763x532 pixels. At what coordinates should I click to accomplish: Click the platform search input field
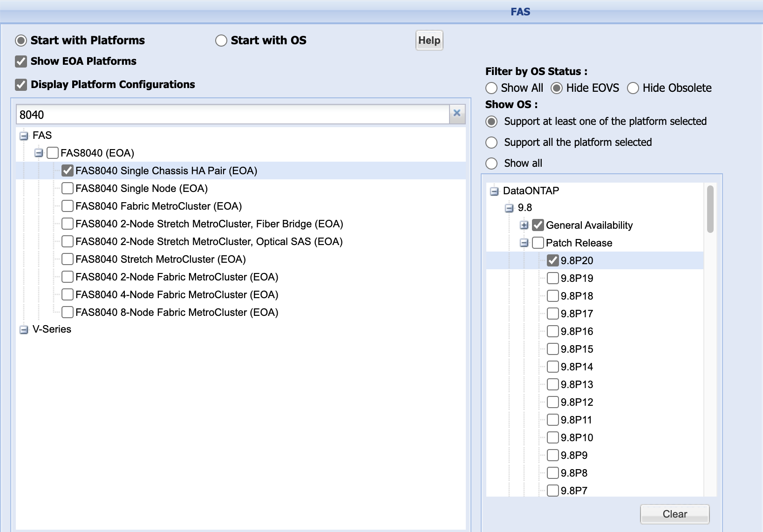[x=233, y=115]
